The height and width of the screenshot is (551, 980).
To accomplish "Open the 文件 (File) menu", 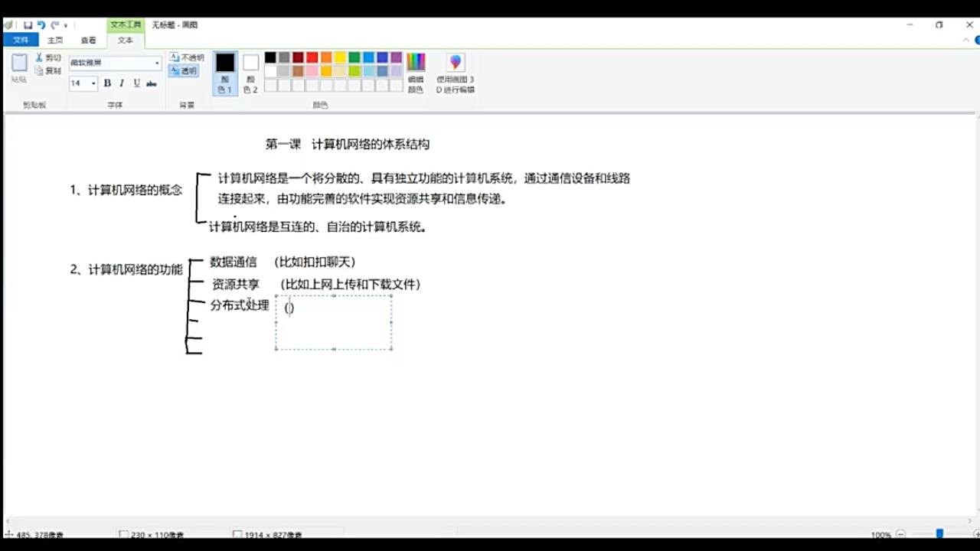I will (21, 40).
